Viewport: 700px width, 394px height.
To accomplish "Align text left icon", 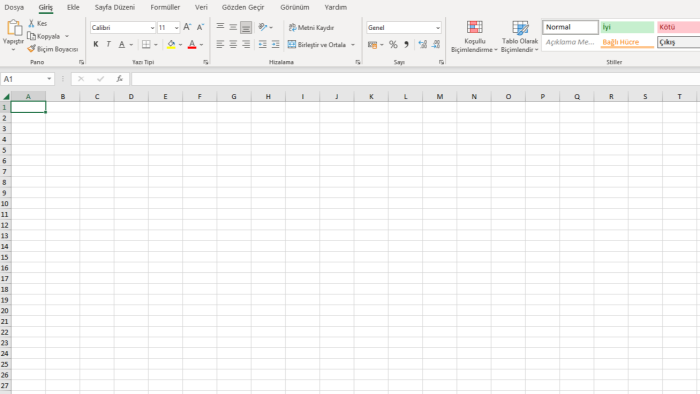I will point(220,44).
